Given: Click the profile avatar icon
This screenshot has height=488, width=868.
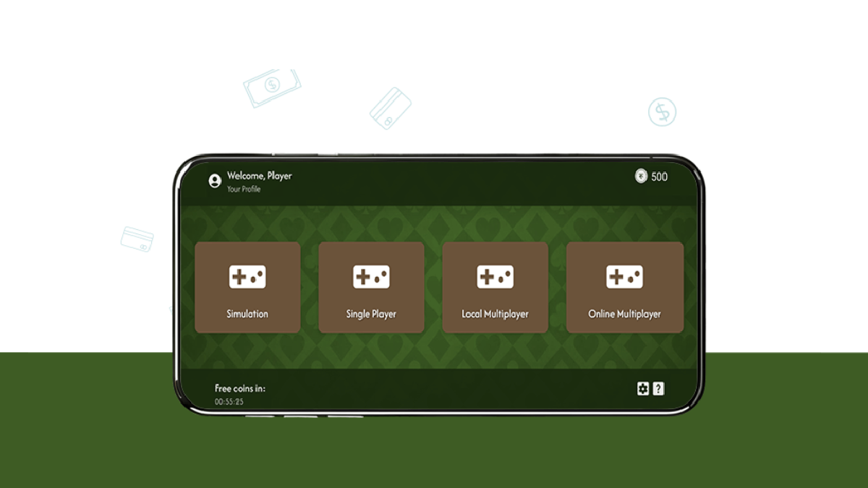Looking at the screenshot, I should click(x=215, y=181).
